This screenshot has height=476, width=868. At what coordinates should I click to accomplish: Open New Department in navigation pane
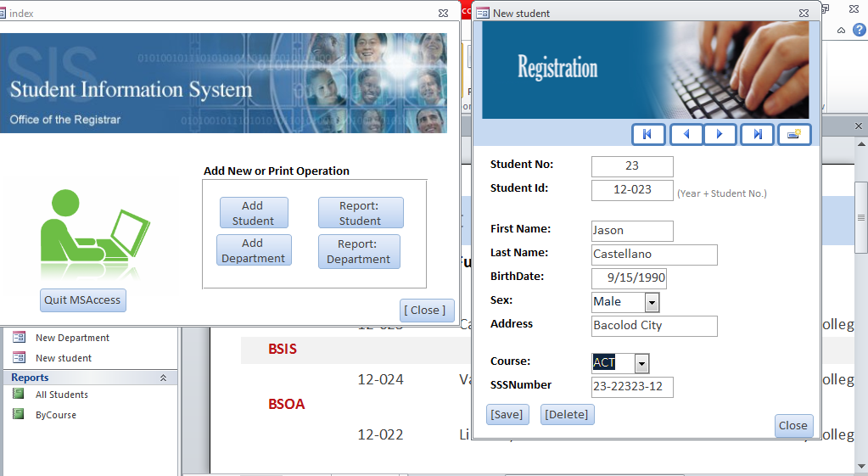(72, 338)
